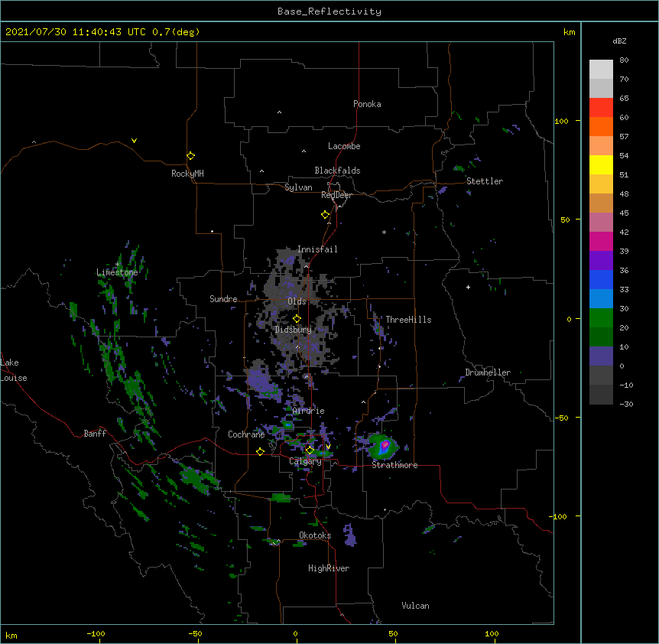Click the yellow diamond marker near Olds
The width and height of the screenshot is (659, 644).
coord(297,318)
